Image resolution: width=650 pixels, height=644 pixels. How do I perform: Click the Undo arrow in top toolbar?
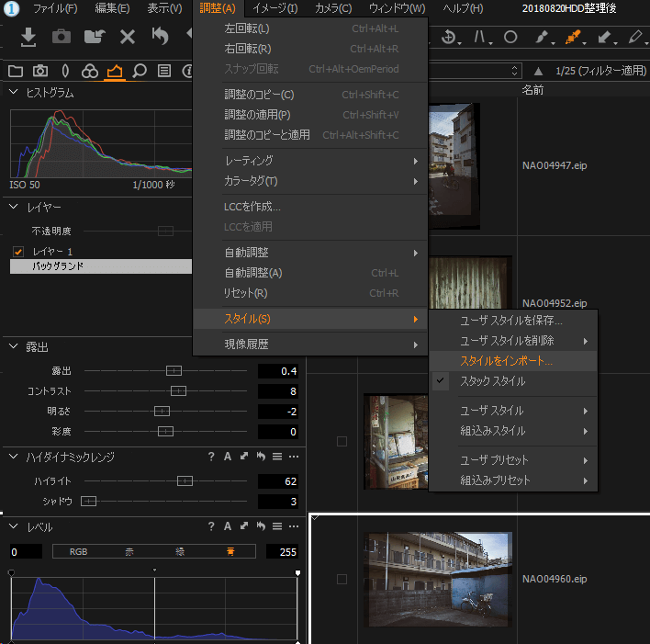coord(161,37)
